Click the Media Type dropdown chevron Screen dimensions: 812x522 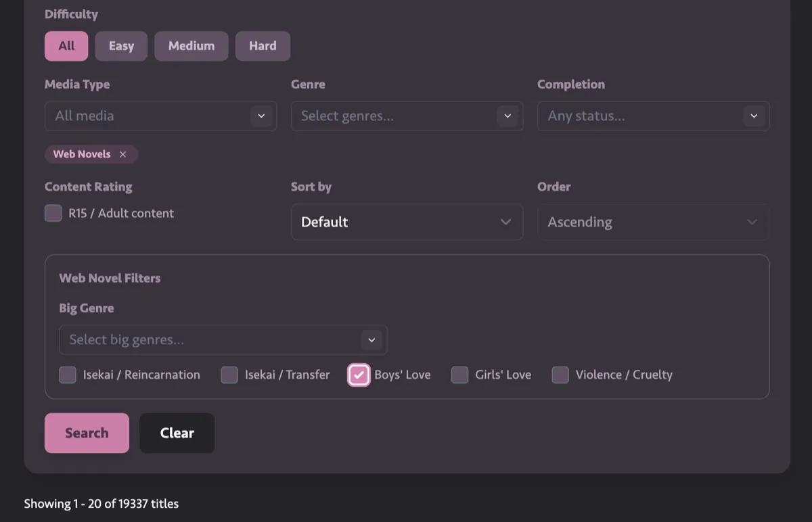click(x=261, y=116)
